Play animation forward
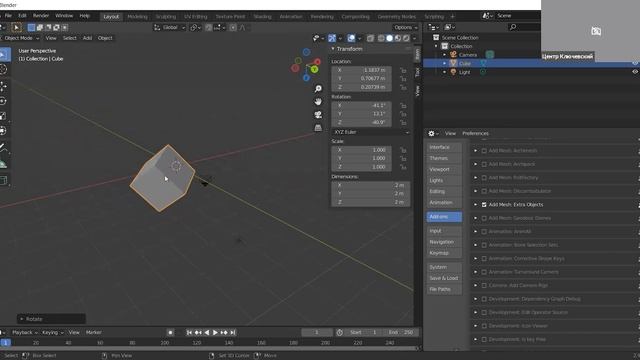The image size is (640, 360). (215, 333)
